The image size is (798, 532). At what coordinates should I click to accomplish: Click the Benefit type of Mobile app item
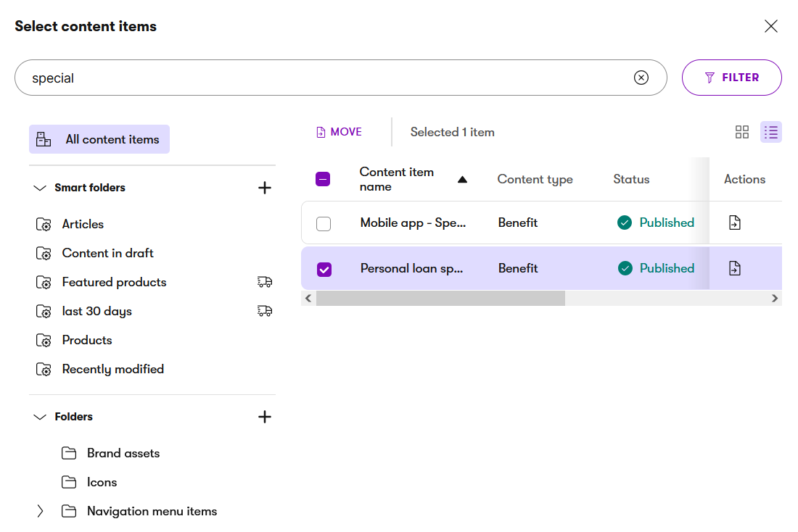coord(517,223)
